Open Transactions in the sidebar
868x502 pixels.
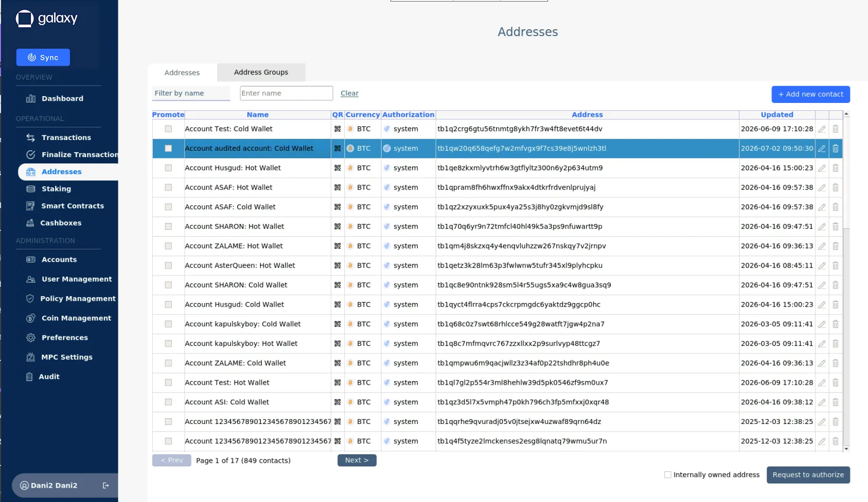[x=66, y=137]
